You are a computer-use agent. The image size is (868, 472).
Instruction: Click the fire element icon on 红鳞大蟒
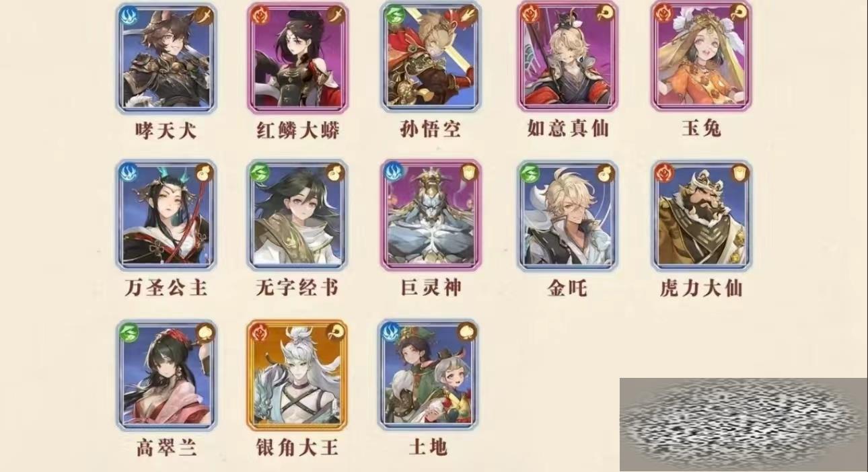(259, 15)
